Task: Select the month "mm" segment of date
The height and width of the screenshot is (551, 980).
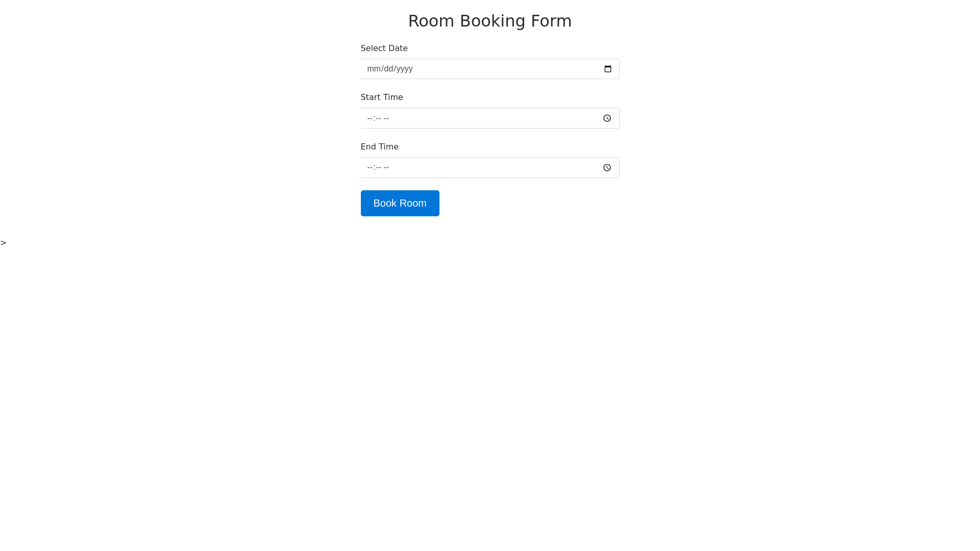Action: click(x=374, y=69)
